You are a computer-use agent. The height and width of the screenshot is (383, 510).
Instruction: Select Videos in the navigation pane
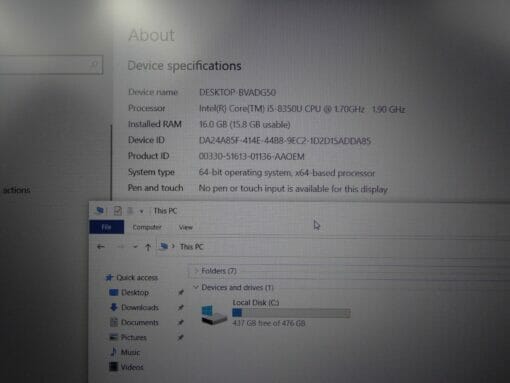132,367
